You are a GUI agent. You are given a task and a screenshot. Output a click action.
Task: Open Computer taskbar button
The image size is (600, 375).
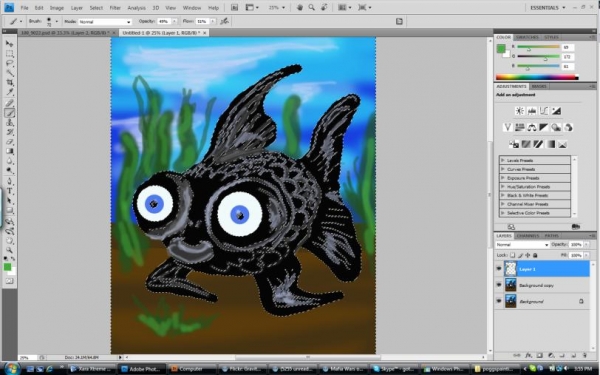tap(192, 369)
